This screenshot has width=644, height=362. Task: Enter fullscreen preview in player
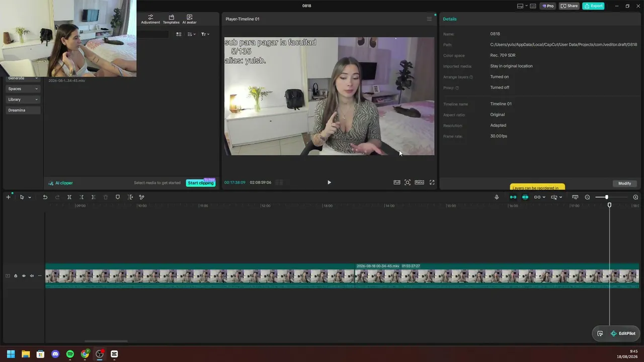(x=432, y=183)
